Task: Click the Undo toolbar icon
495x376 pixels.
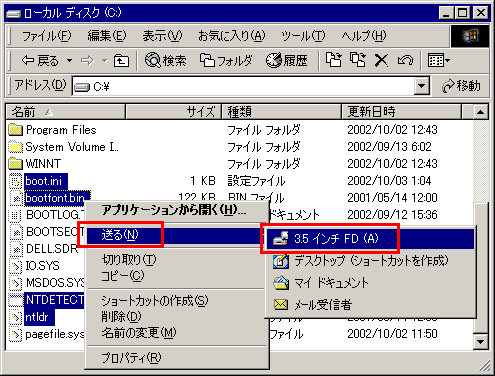Action: pos(405,60)
